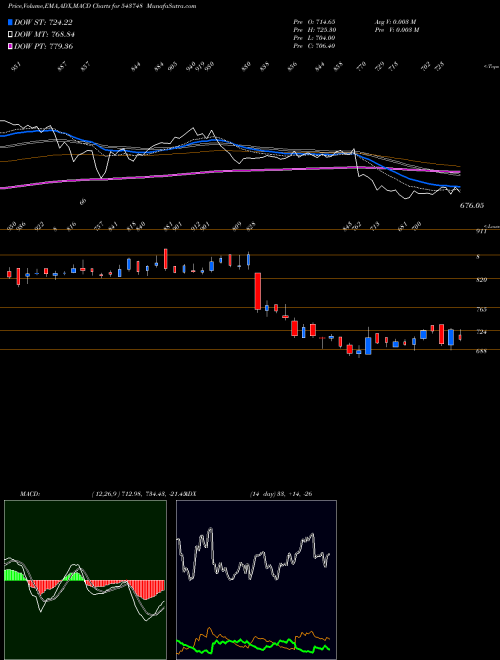Click the 'Pre V: 0.003 M' text
500x660 pixels.
tap(396, 30)
